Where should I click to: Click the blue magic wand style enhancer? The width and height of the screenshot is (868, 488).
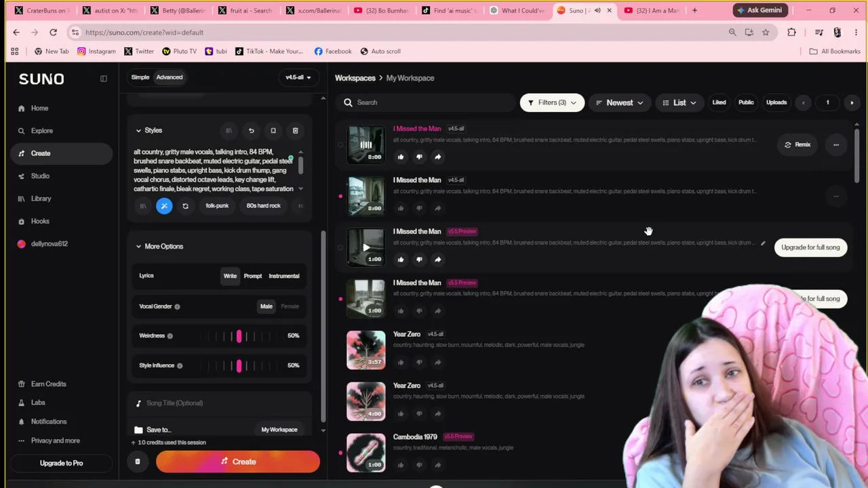pyautogui.click(x=164, y=206)
